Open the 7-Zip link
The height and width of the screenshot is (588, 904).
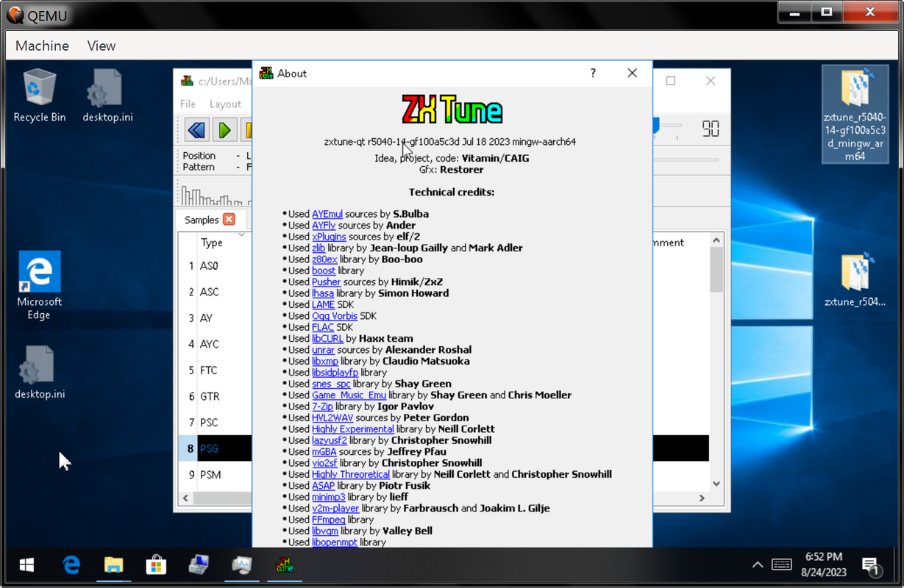[x=321, y=406]
